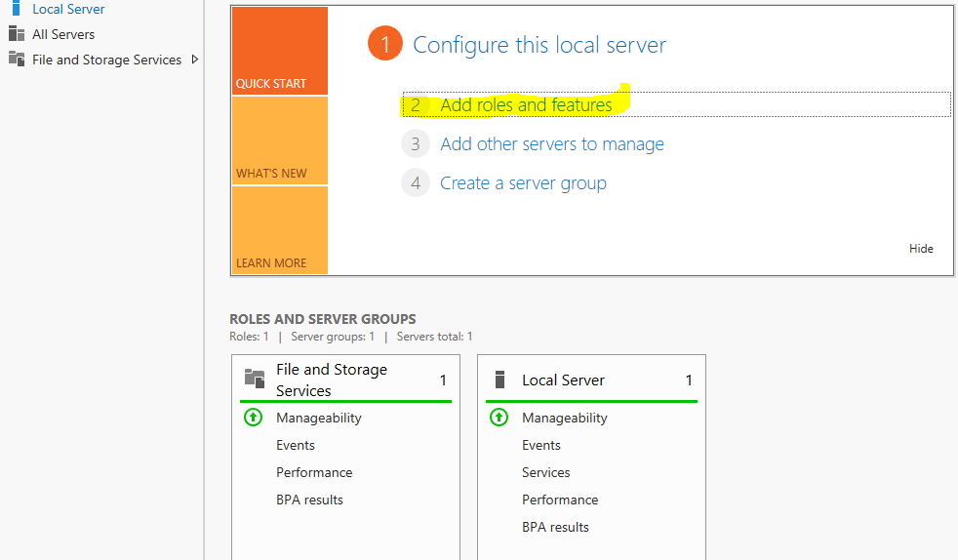Image resolution: width=958 pixels, height=560 pixels.
Task: Click the 'Roles: 1' text
Action: point(249,337)
